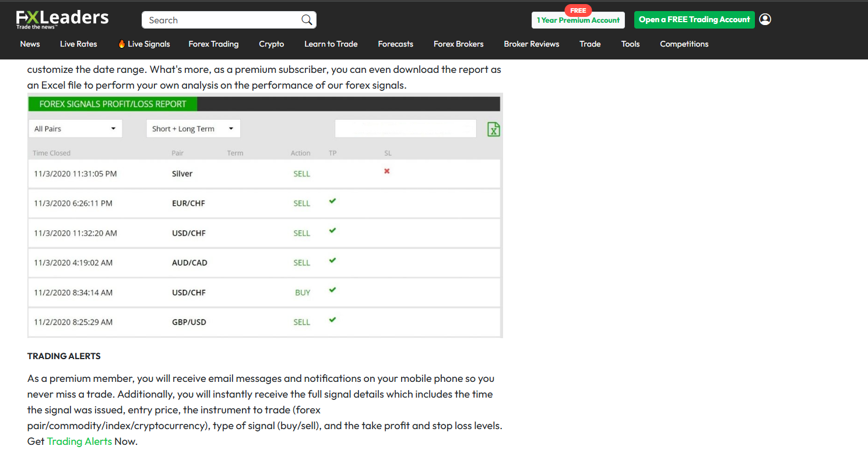This screenshot has height=460, width=868.
Task: Open the Live Signals menu
Action: [143, 44]
